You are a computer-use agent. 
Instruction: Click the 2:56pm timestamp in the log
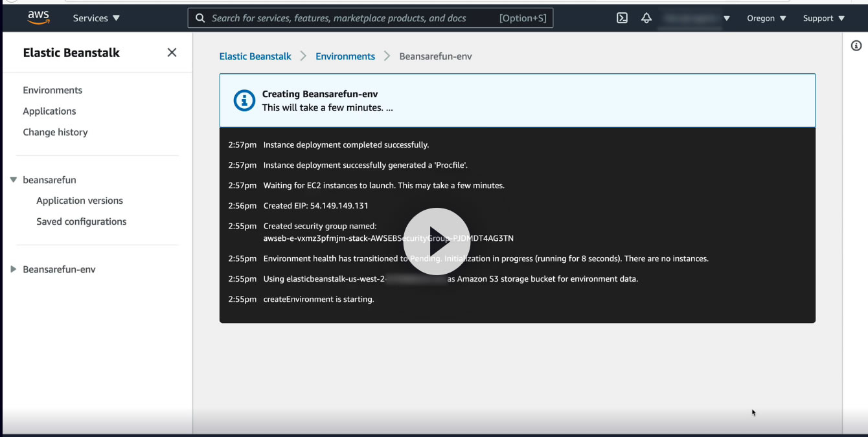(242, 206)
